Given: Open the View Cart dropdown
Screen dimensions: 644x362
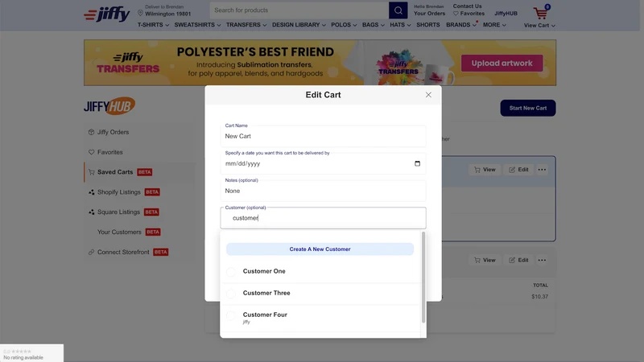Looking at the screenshot, I should point(539,26).
